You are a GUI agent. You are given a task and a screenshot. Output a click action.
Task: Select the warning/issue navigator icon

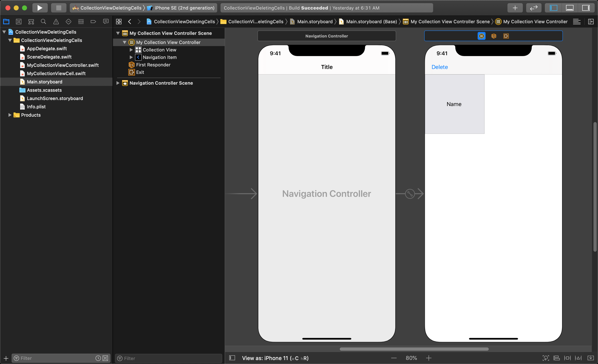click(x=56, y=21)
